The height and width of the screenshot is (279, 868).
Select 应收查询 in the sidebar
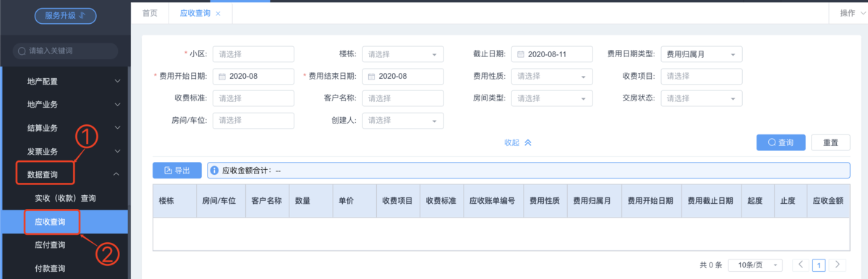point(65,222)
